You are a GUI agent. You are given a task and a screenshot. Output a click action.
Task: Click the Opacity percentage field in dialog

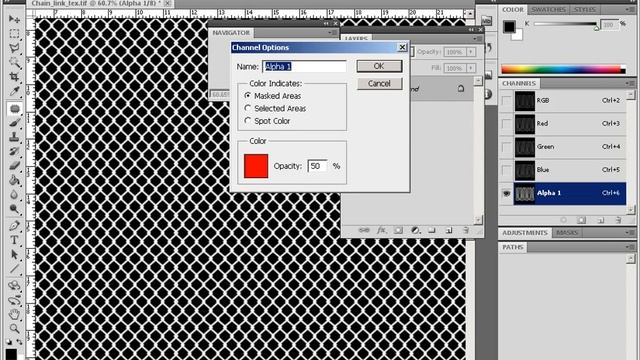coord(318,166)
